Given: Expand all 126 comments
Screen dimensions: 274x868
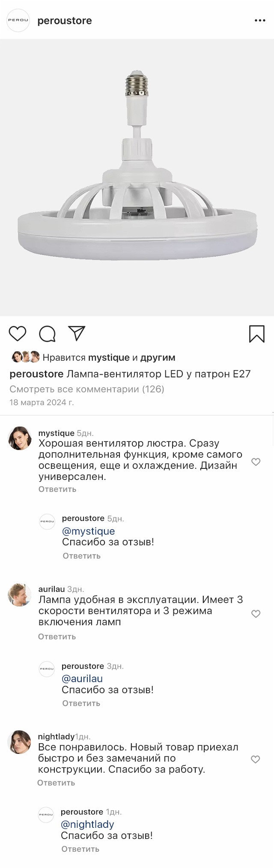Looking at the screenshot, I should [87, 389].
